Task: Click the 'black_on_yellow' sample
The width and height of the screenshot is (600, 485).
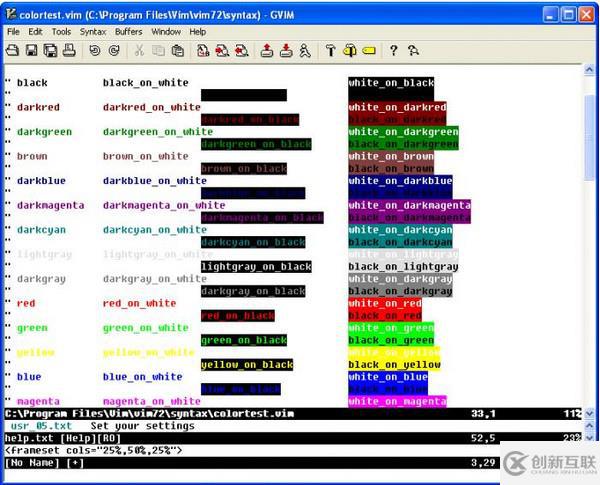Action: coord(394,364)
